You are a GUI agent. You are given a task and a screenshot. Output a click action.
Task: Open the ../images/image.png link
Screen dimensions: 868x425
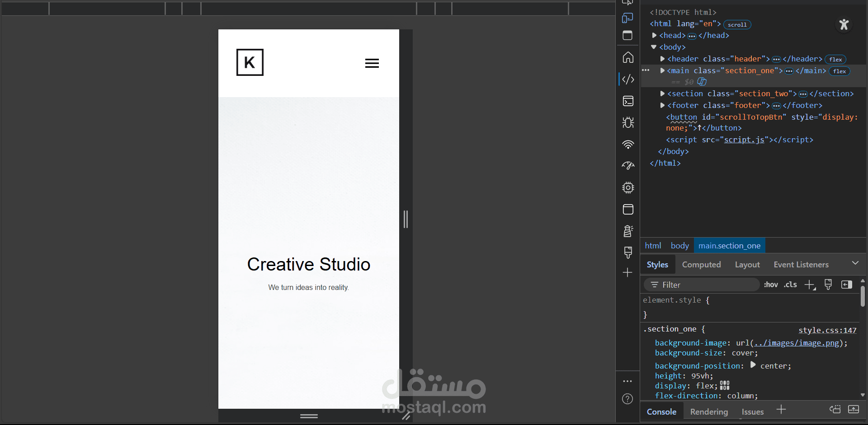pos(796,343)
